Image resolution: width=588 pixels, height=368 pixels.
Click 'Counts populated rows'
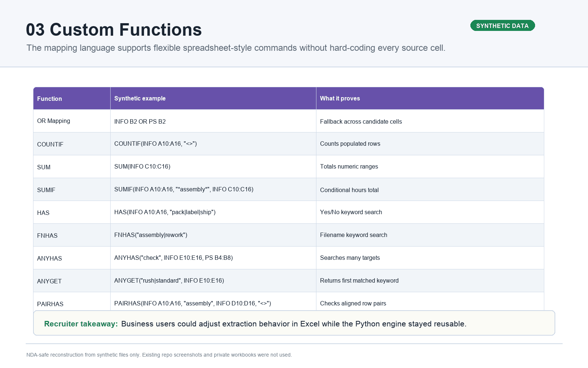pyautogui.click(x=350, y=144)
